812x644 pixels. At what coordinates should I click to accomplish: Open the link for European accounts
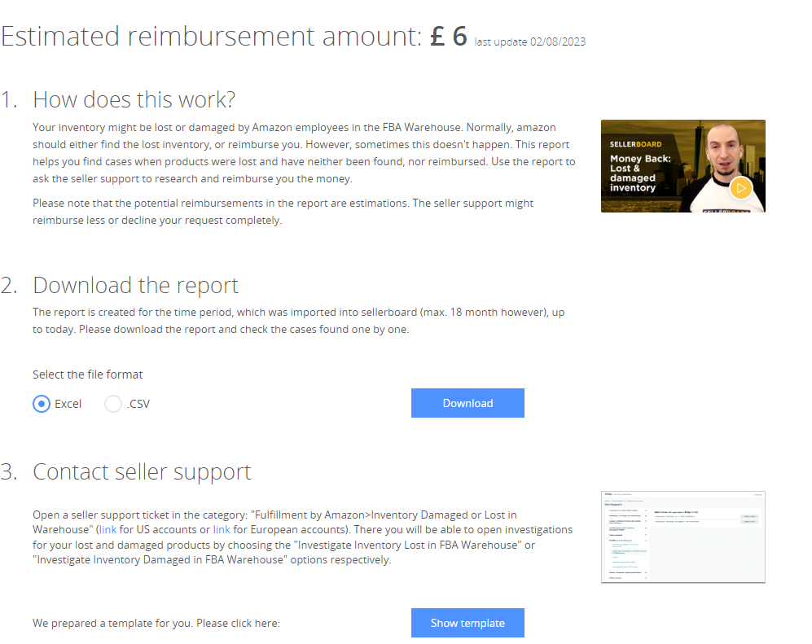(222, 530)
